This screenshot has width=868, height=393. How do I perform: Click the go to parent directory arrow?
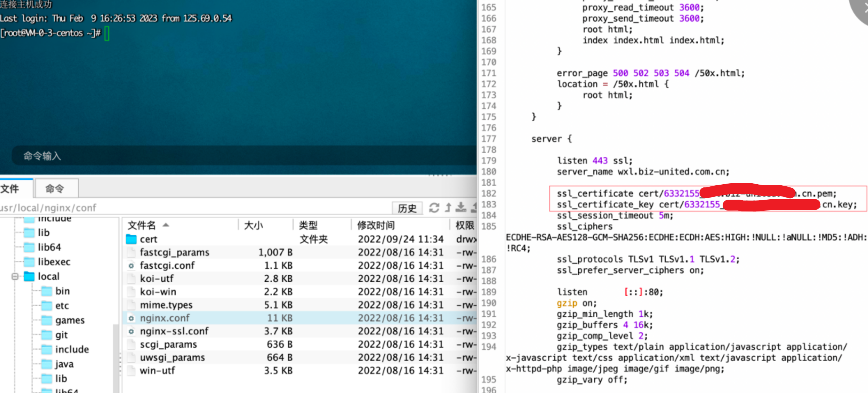[448, 208]
